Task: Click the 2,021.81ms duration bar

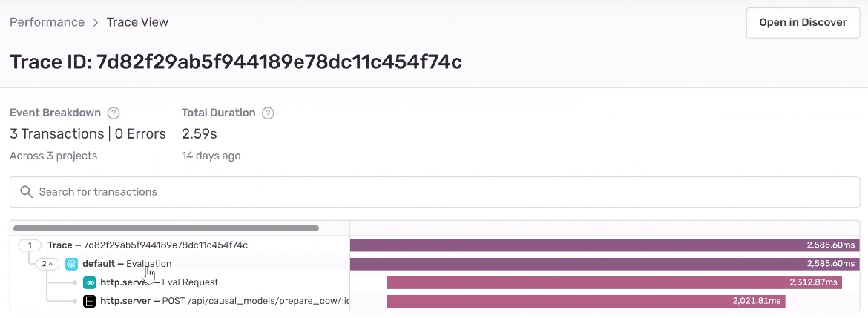Action: pos(585,301)
